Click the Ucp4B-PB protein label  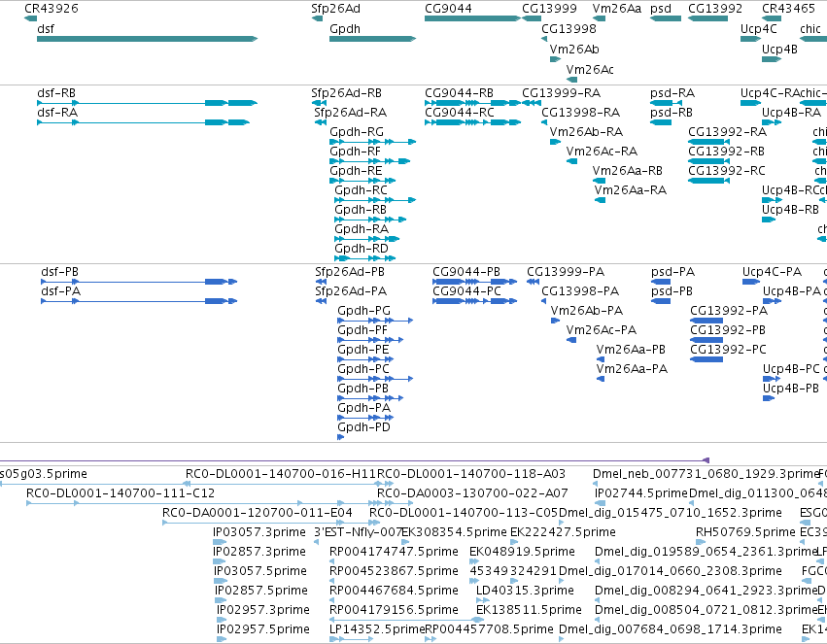pos(791,389)
